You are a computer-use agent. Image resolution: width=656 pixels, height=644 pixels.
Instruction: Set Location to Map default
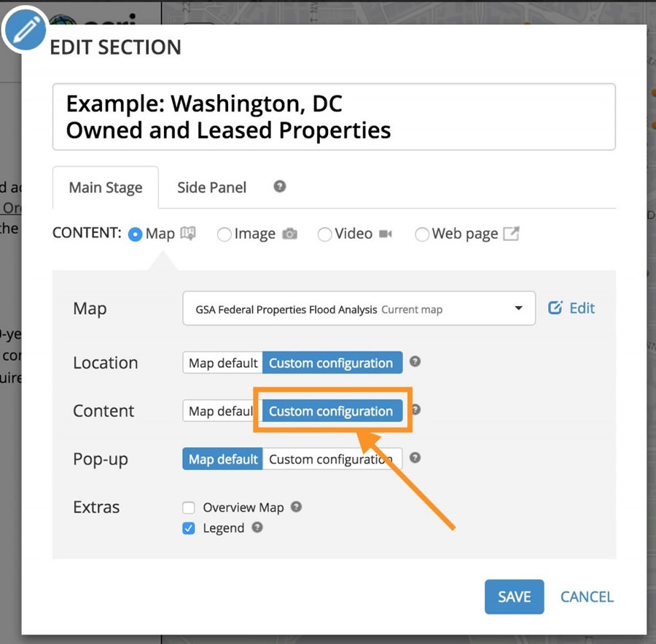223,363
